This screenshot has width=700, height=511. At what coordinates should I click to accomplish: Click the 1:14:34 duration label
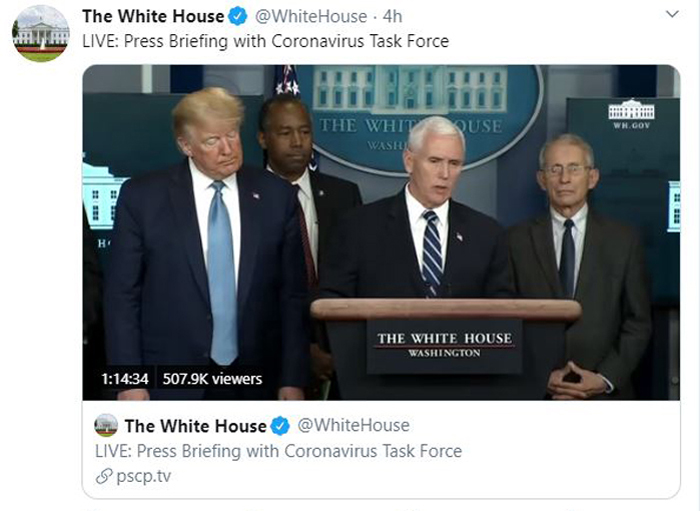click(x=125, y=379)
